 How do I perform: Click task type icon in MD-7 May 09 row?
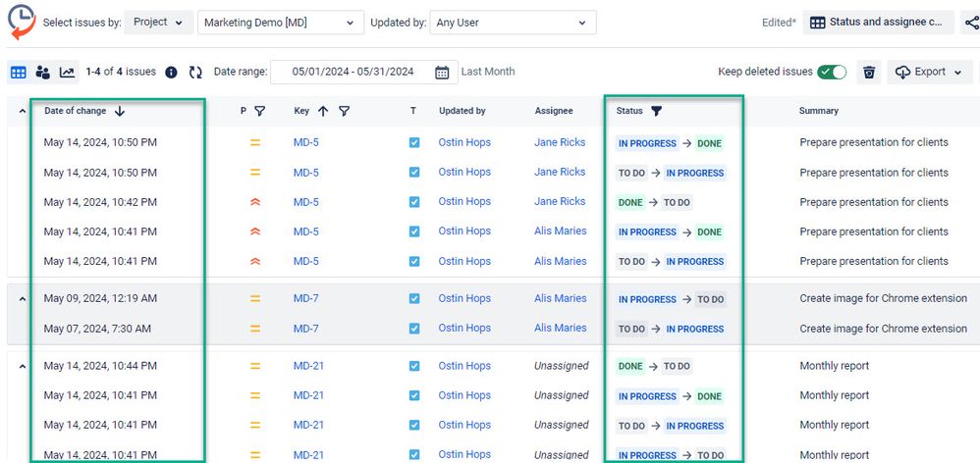coord(414,299)
